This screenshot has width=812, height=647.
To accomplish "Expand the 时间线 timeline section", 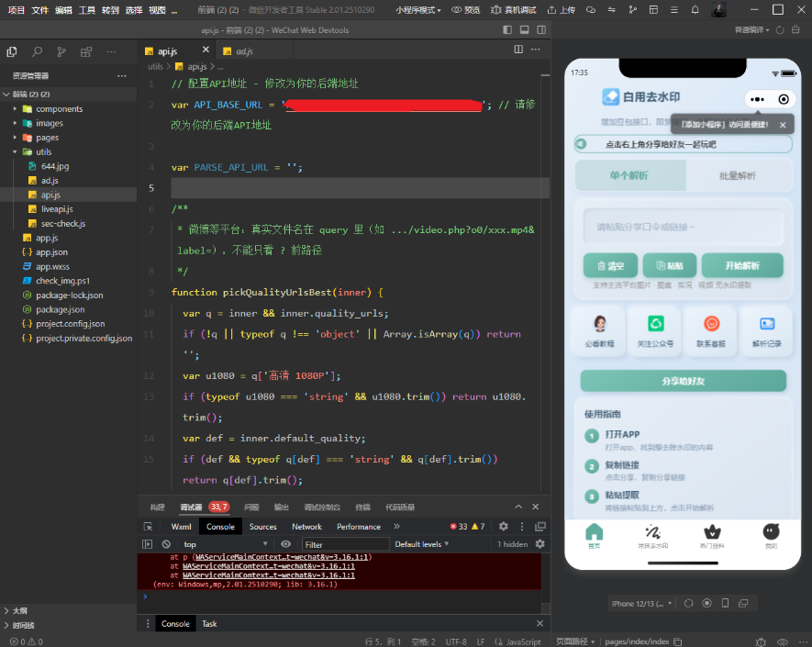I will [6, 625].
